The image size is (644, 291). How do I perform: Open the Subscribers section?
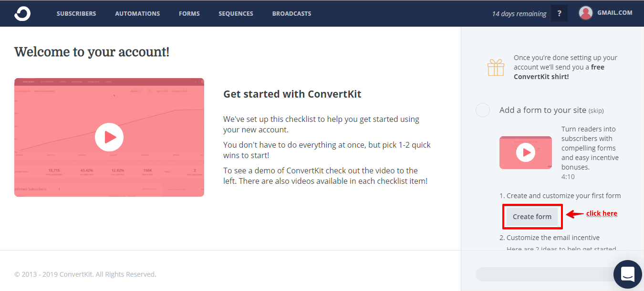click(76, 13)
